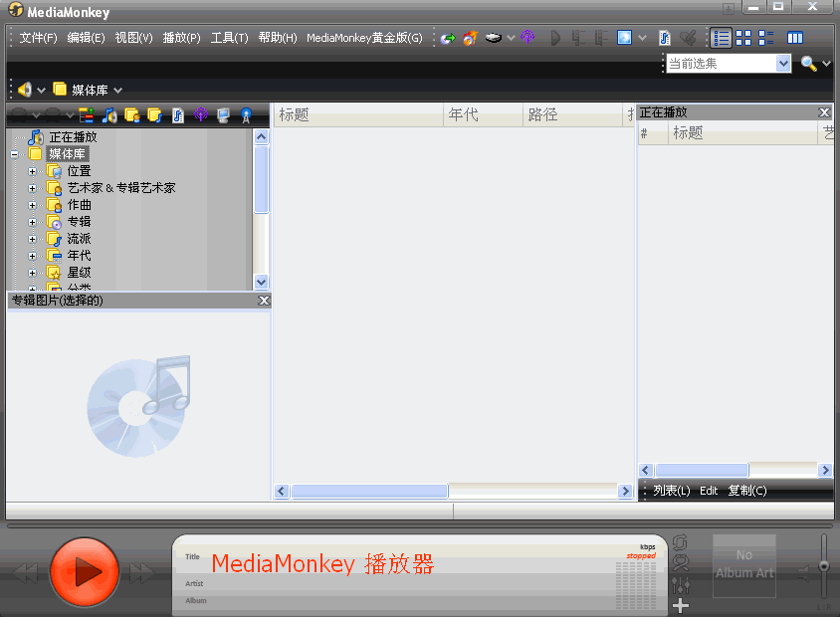Click the playlist document icon in tree toolbar
Screen dimensions: 840x617
point(178,115)
